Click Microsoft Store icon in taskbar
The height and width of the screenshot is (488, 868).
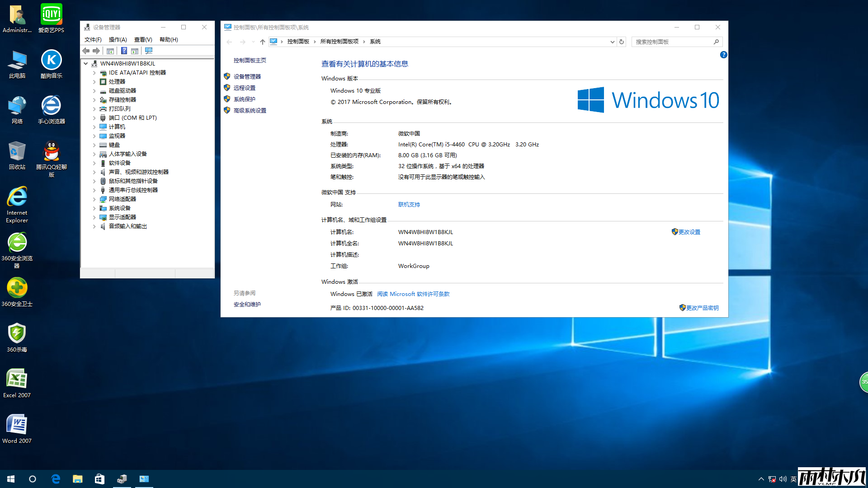(99, 479)
